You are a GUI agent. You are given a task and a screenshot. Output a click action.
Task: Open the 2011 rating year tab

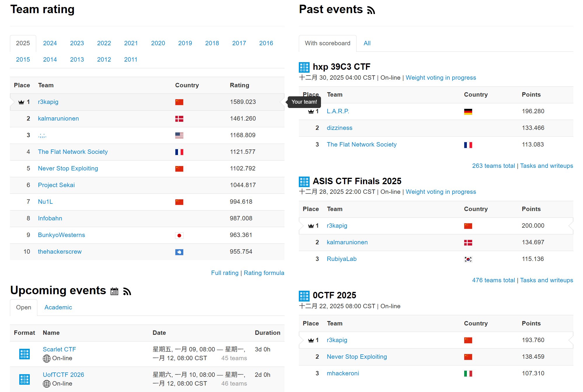click(x=130, y=60)
